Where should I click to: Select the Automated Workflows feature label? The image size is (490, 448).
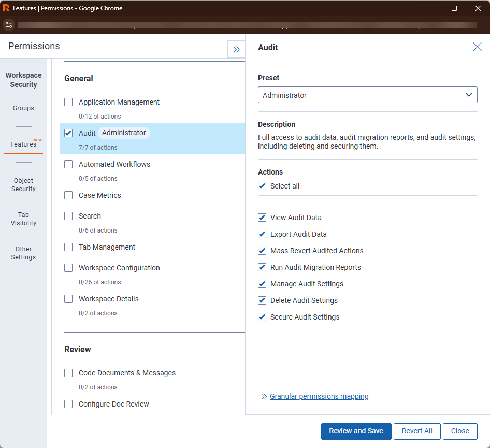point(114,164)
